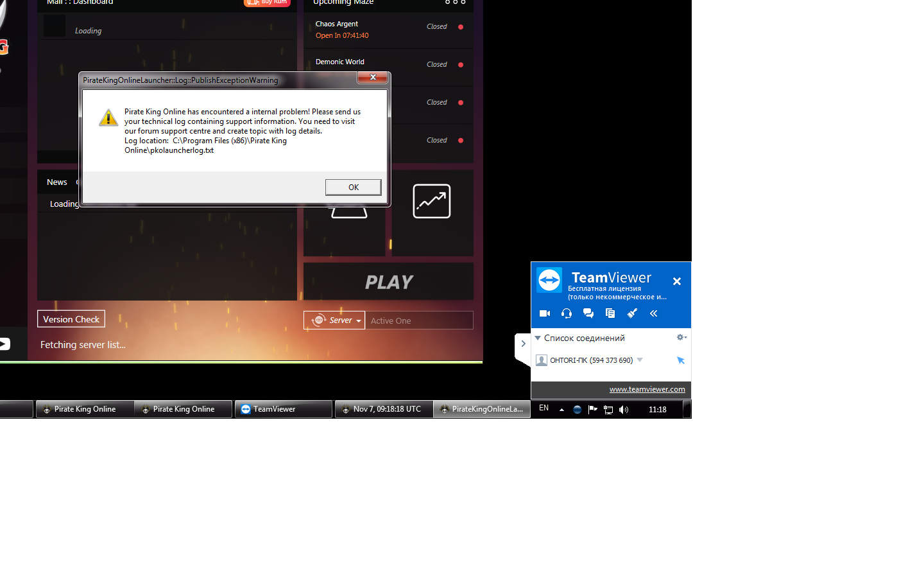Open the TeamViewer chat bubbles icon
Viewport: 924px width, 578px height.
588,313
